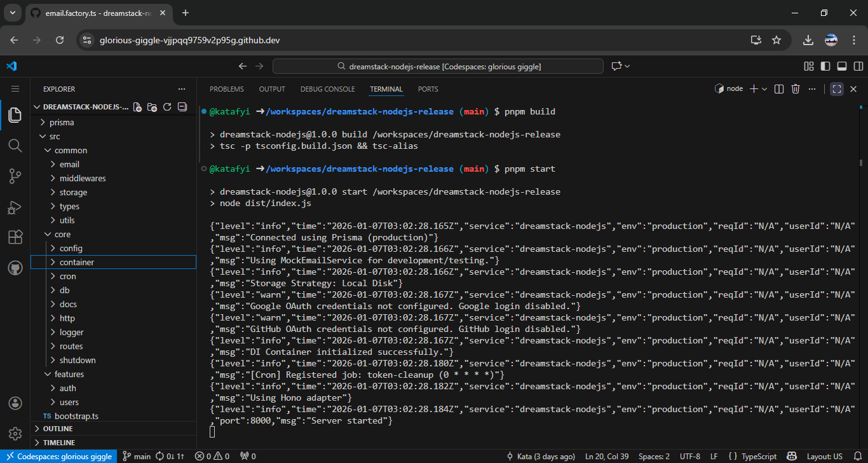868x463 pixels.
Task: Open the Search view in activity bar
Action: pyautogui.click(x=15, y=146)
